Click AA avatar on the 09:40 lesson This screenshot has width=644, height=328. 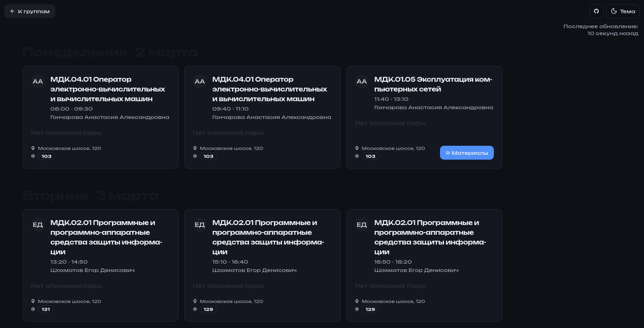[x=199, y=81]
